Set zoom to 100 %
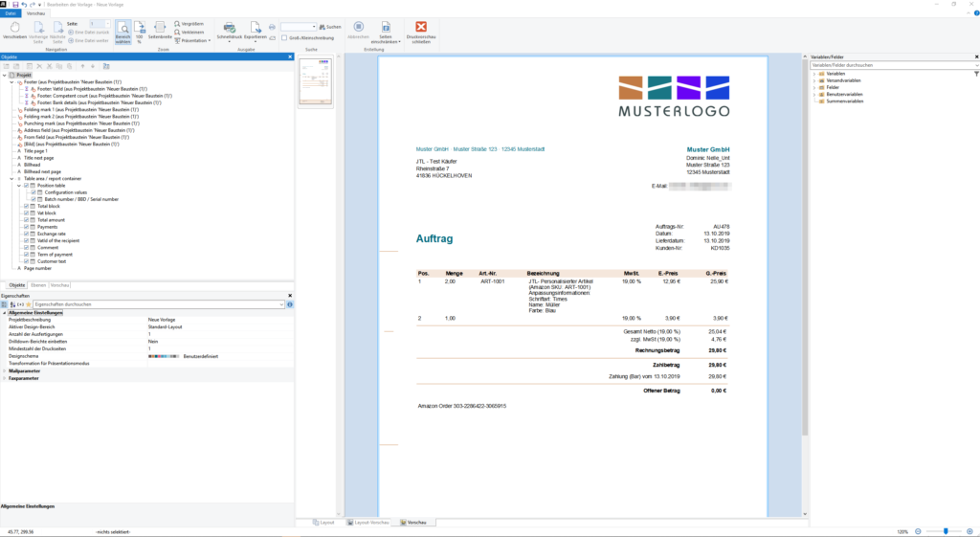Screen dimensions: 980x537 (x=141, y=31)
